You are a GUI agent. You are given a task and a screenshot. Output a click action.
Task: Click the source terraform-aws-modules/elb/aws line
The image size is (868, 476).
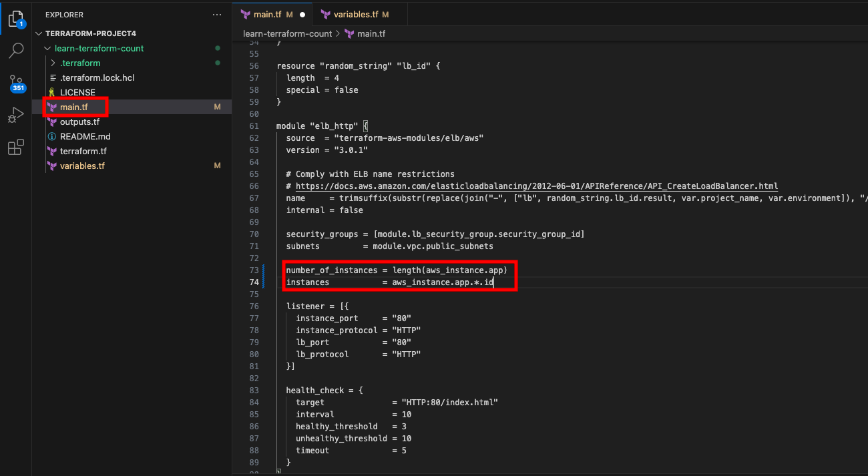pos(385,138)
